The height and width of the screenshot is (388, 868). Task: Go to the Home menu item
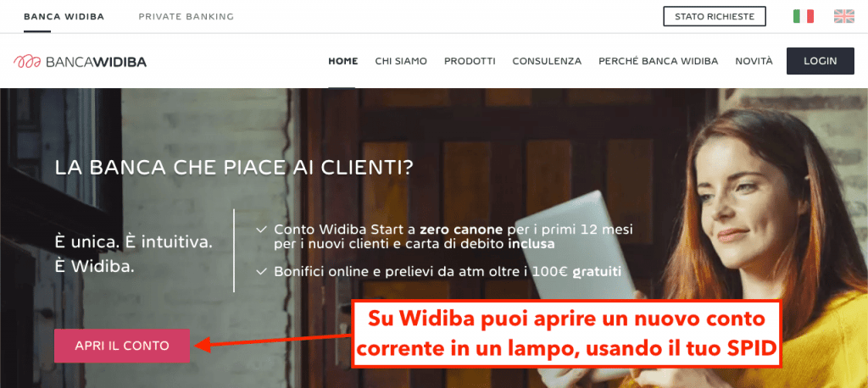(x=343, y=61)
